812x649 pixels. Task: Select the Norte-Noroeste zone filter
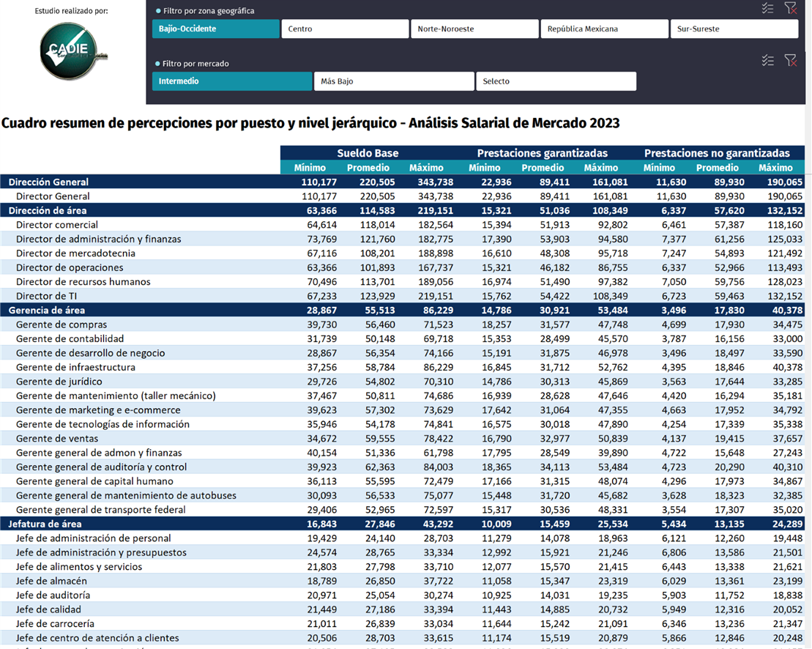pos(474,29)
